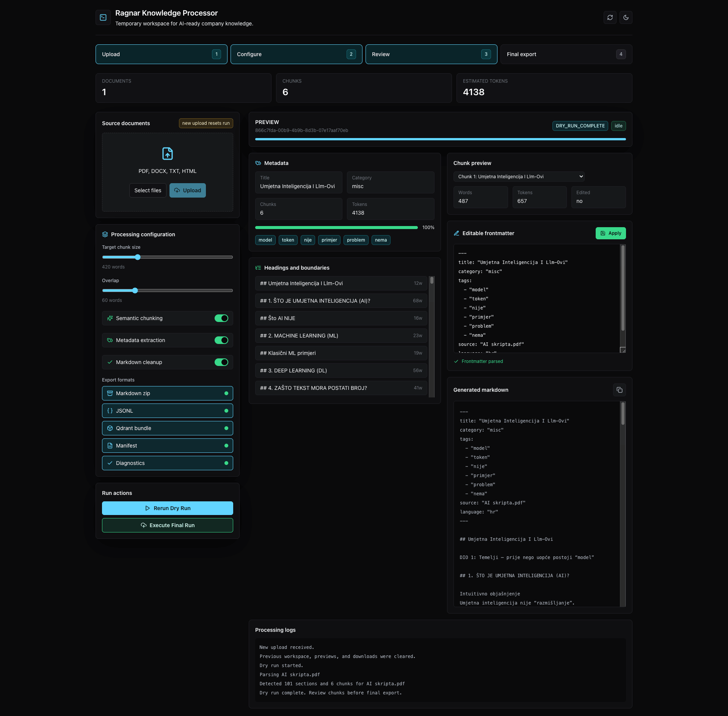Adjust the Target chunk size slider handle
This screenshot has width=728, height=716.
pyautogui.click(x=138, y=257)
